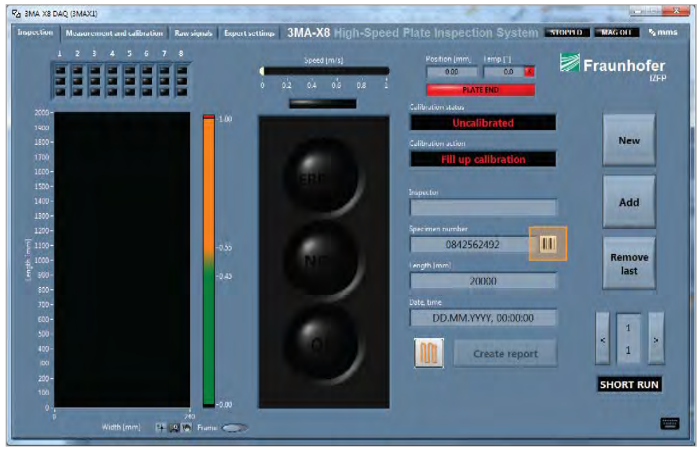
Task: Click the 1.00 label on the color scale
Action: pos(225,119)
